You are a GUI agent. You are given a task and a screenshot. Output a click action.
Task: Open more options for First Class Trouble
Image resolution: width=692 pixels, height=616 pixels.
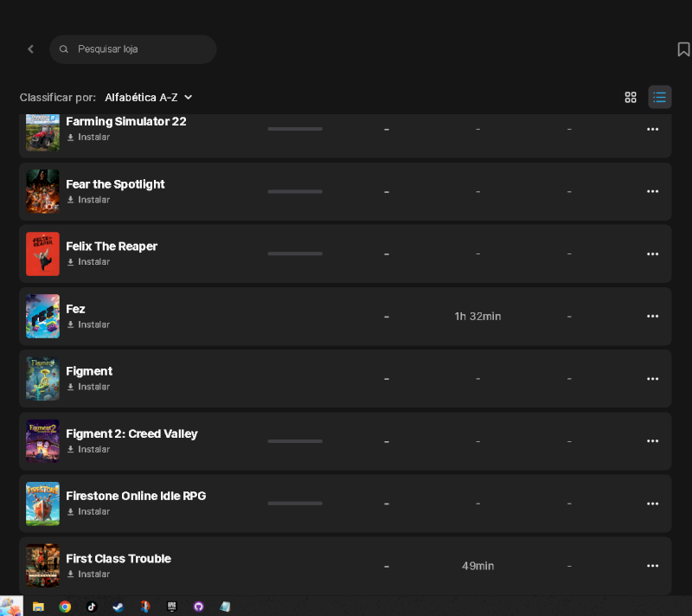tap(652, 566)
